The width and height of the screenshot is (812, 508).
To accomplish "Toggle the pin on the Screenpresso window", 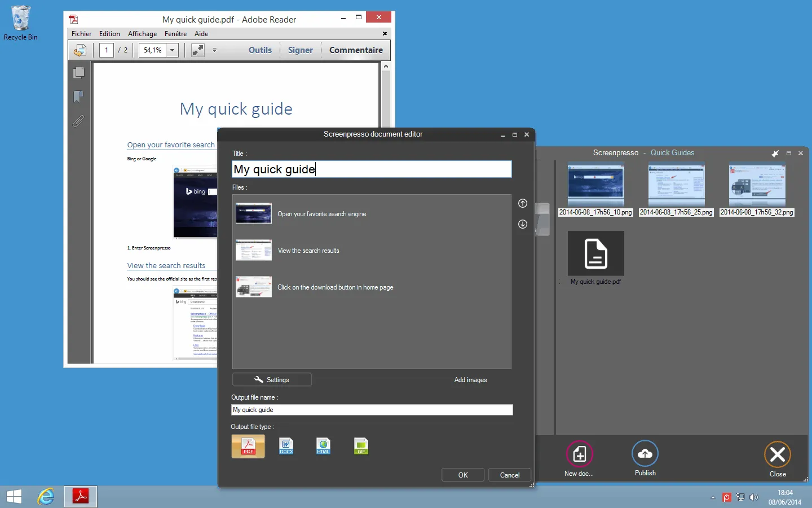I will [775, 153].
